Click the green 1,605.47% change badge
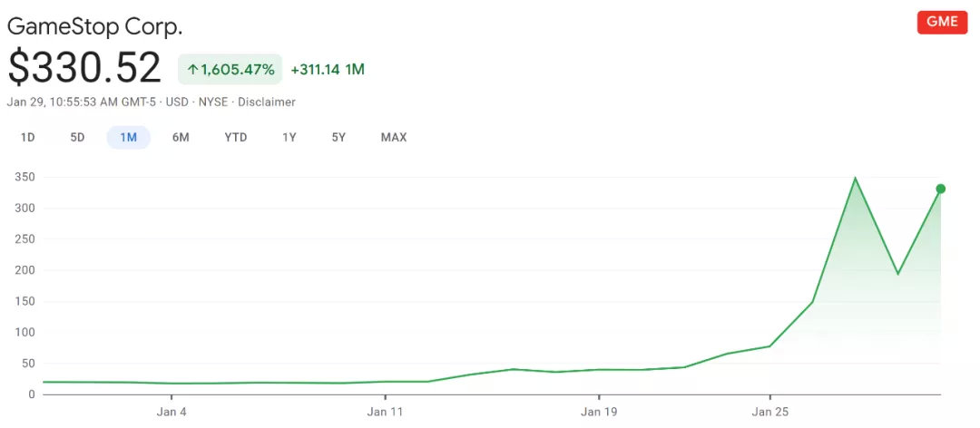The height and width of the screenshot is (428, 980). click(x=230, y=69)
